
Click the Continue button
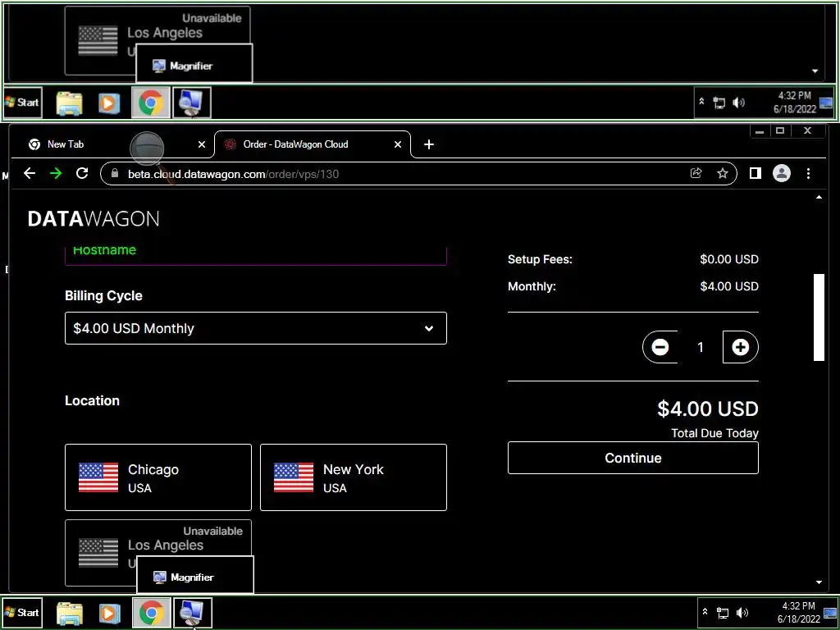tap(632, 458)
